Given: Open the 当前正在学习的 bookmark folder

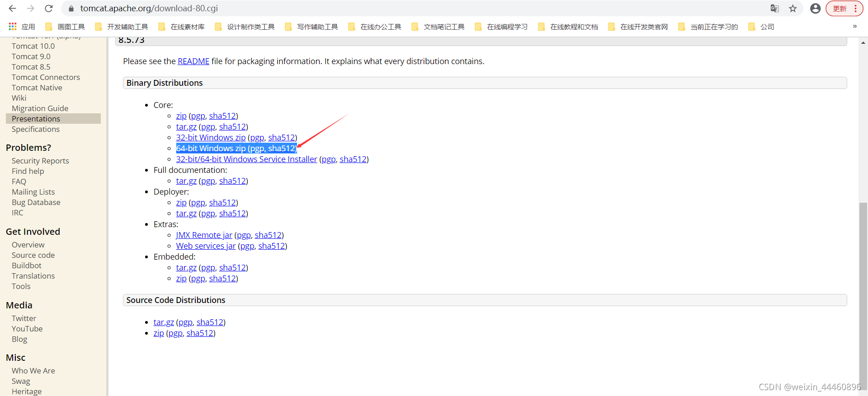Looking at the screenshot, I should point(708,27).
